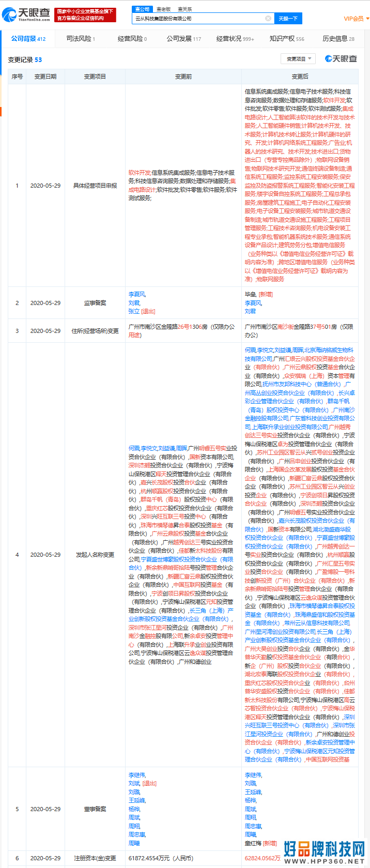
Task: Click the 变更项目 table column header
Action: click(x=95, y=77)
